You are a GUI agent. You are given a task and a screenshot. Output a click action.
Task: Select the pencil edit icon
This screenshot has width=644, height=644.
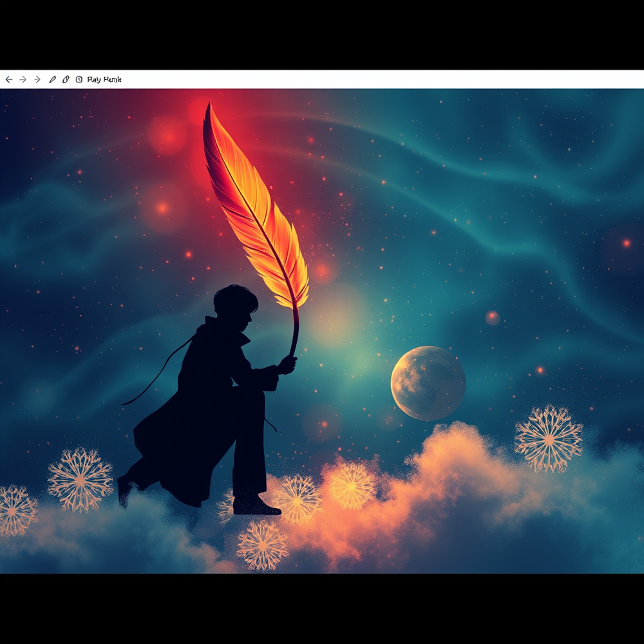coord(52,79)
